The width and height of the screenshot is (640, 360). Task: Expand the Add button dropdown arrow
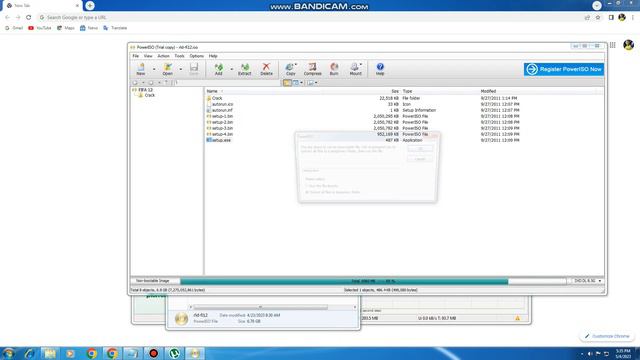(232, 69)
